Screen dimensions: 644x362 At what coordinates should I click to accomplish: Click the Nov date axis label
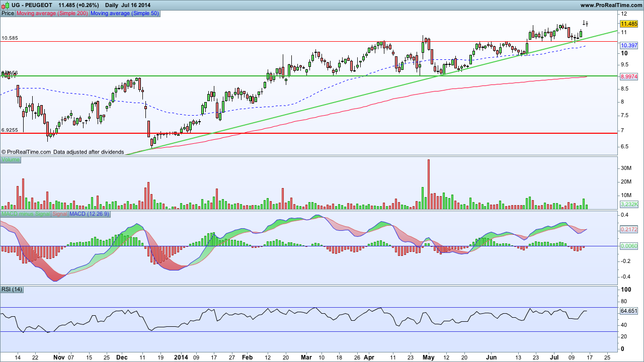pos(59,357)
